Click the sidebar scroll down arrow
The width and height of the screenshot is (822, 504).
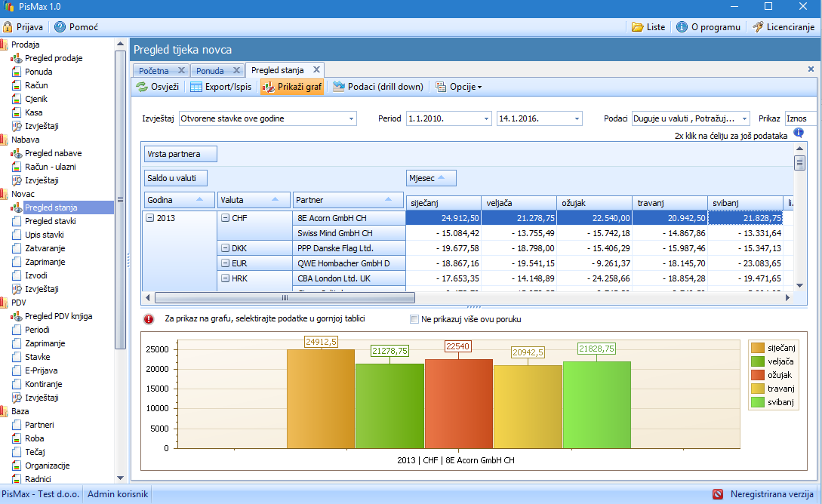[x=120, y=478]
